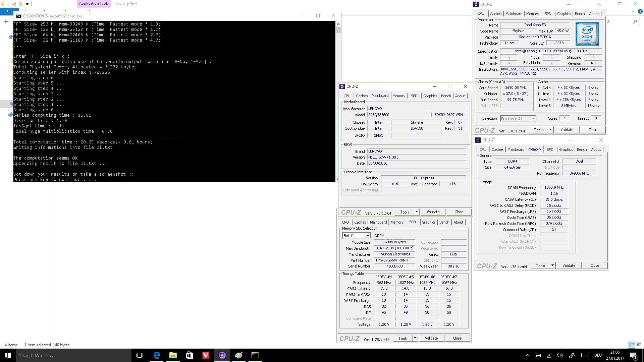
Task: Switch Explorer to details view icon
Action: 632,345
